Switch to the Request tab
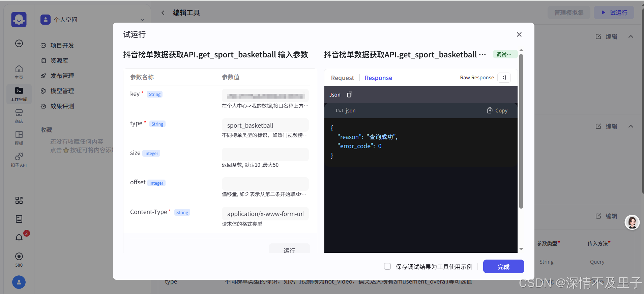Viewport: 644px width, 294px height. tap(342, 78)
